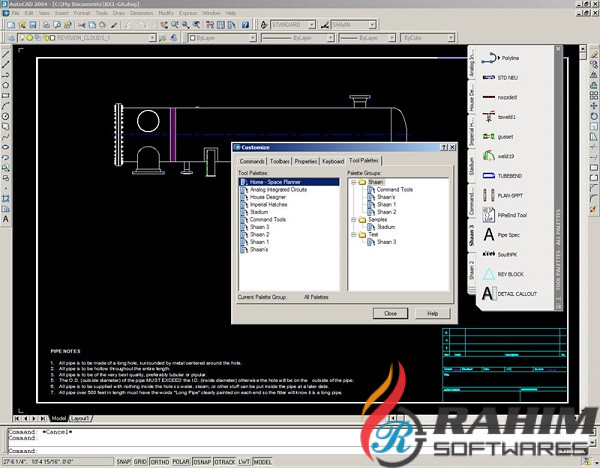600x468 pixels.
Task: Collapse the Samples palette group folder
Action: [x=354, y=220]
